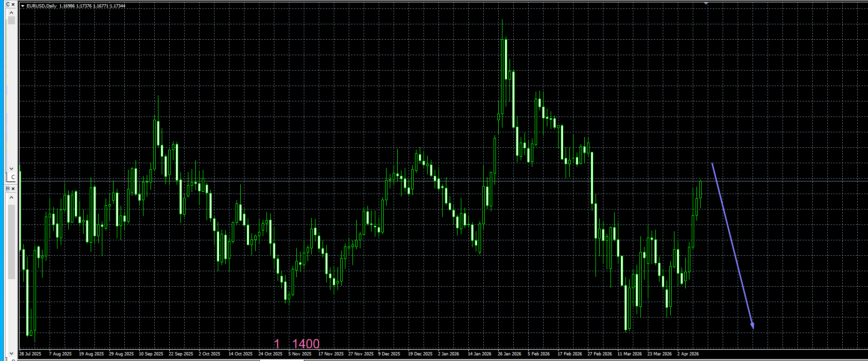The width and height of the screenshot is (868, 361).
Task: Click the lower 'H' panel's scrollbar thumb
Action: coord(12,242)
